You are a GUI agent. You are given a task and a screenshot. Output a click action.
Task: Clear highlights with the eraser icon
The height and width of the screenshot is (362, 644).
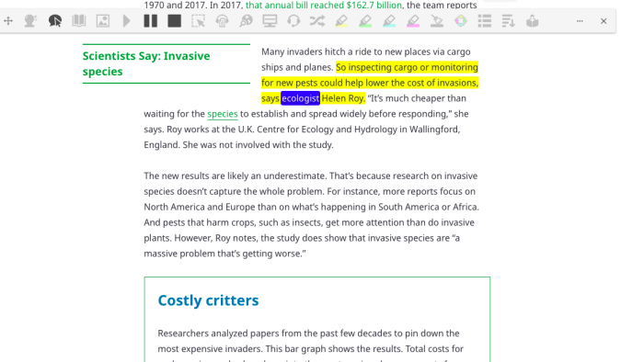(437, 21)
